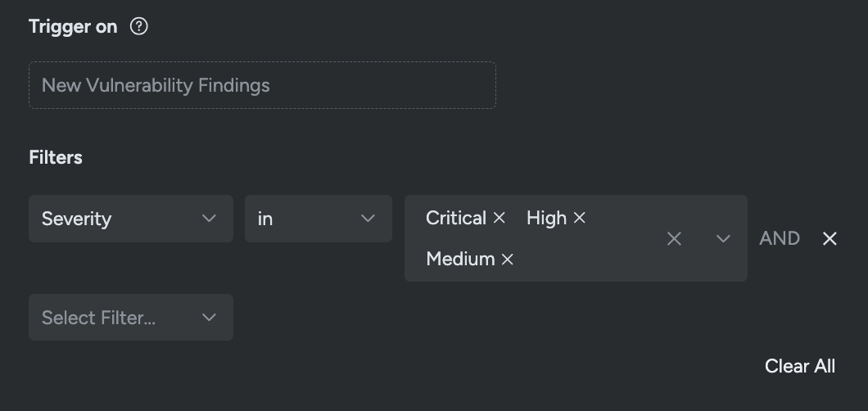Click the chevron in Select Filter box
Screen dimensions: 868x411
click(209, 318)
